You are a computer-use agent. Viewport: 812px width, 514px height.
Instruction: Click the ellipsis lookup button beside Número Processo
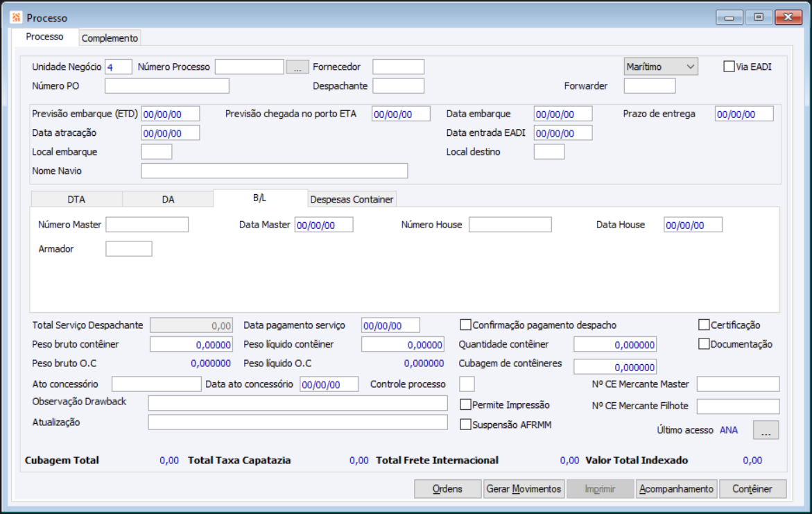(x=297, y=67)
